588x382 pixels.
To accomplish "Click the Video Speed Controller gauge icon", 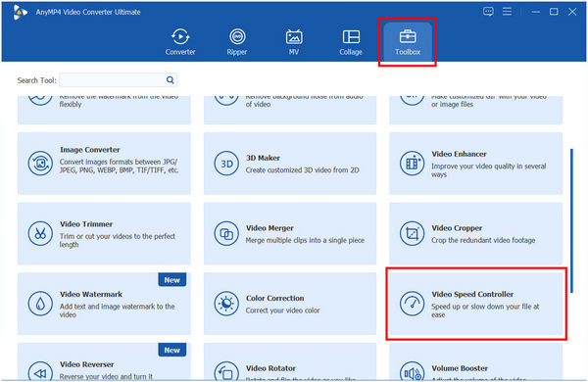I will [x=412, y=304].
